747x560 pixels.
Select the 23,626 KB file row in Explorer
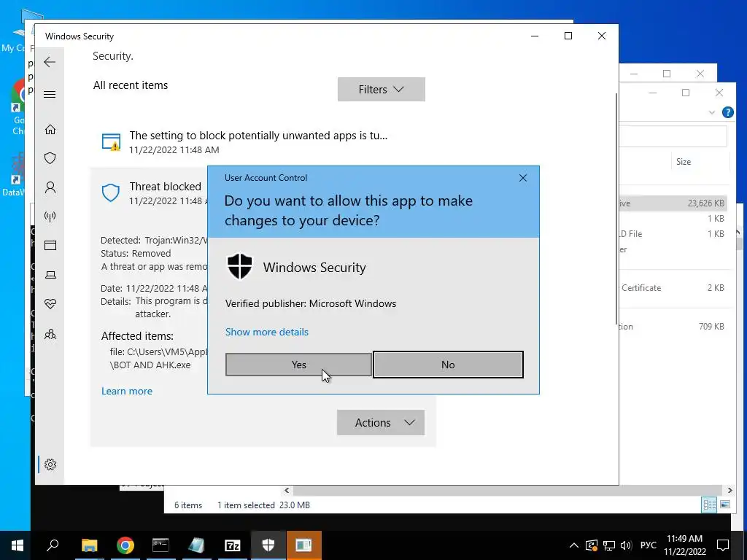pyautogui.click(x=673, y=203)
